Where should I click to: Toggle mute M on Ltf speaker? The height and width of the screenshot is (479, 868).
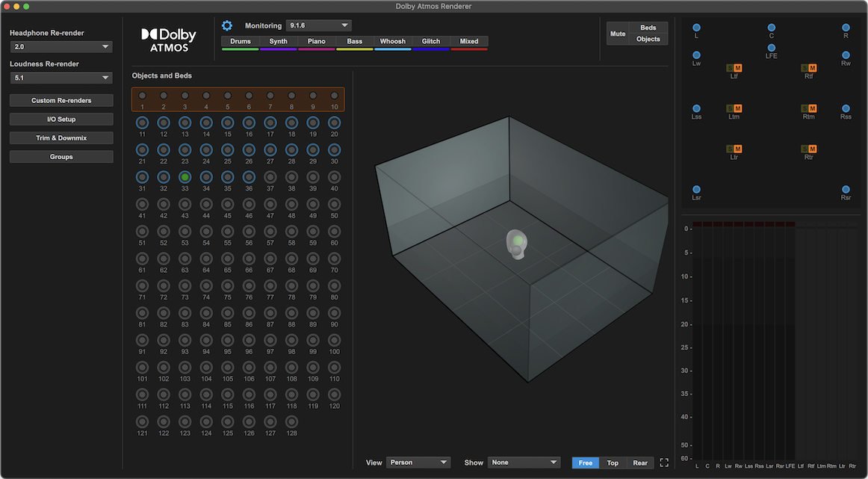click(x=738, y=68)
